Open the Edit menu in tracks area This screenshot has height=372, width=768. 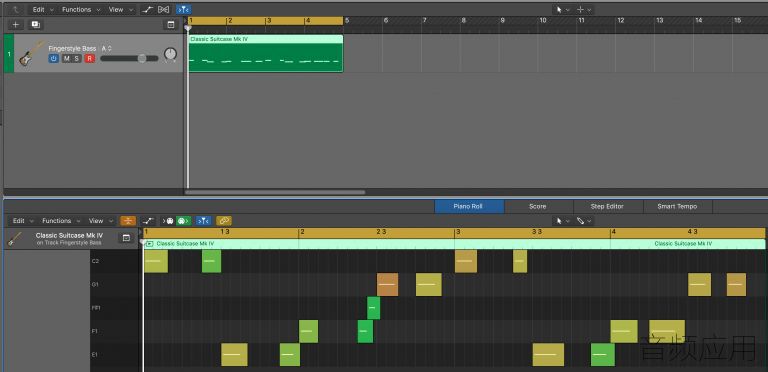tap(42, 9)
